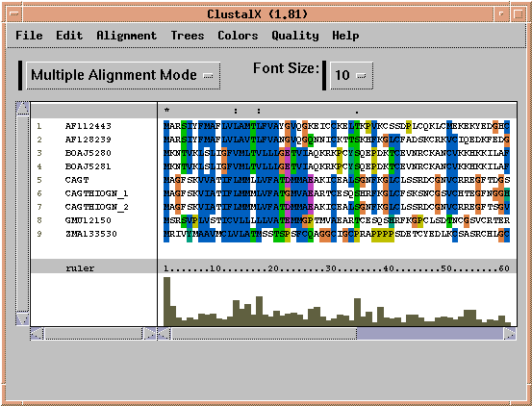Click the vertical scrollbar track
This screenshot has height=406, width=532.
click(x=23, y=214)
